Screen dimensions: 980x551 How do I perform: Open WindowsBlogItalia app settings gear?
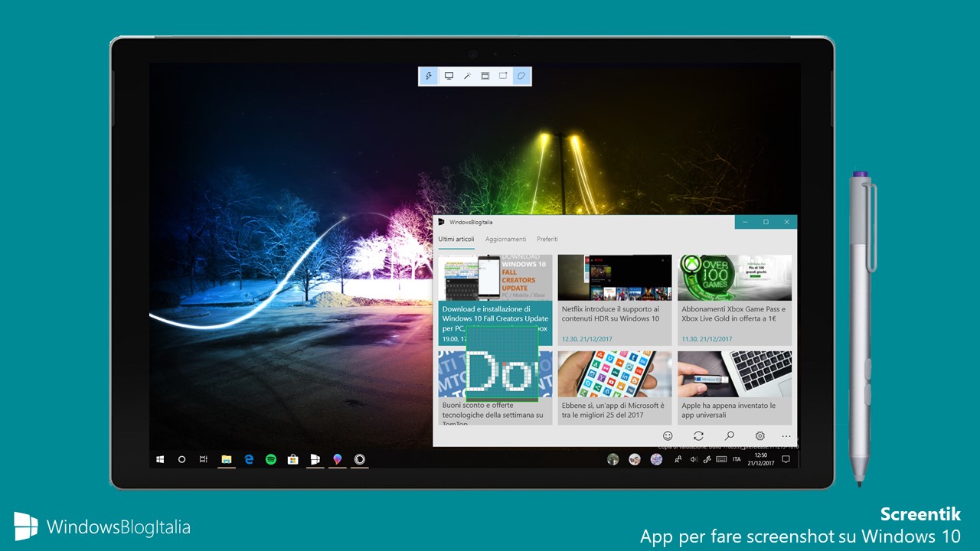click(x=760, y=436)
